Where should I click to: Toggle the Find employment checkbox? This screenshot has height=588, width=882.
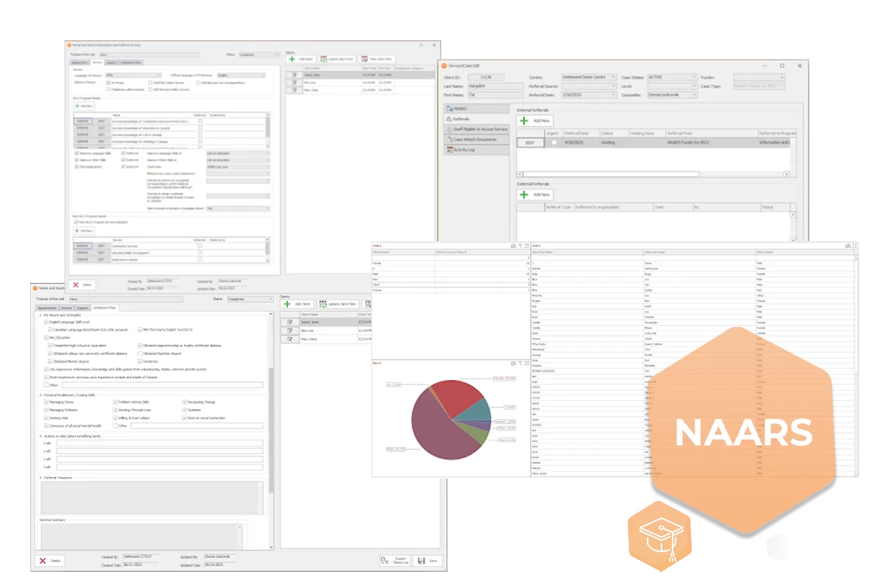click(77, 167)
